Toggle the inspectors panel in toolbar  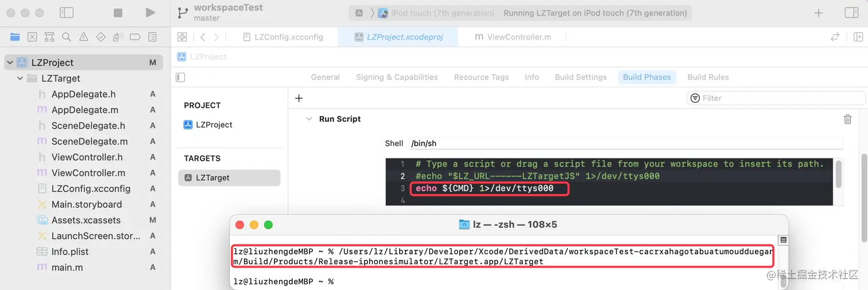[852, 13]
